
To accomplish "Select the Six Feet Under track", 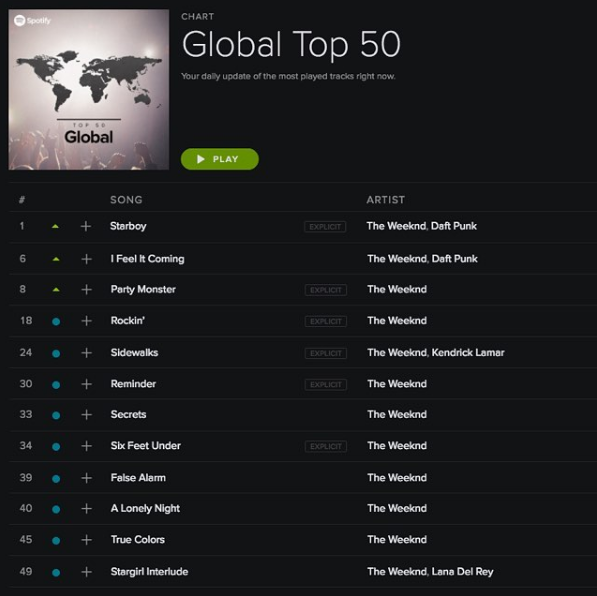I will point(145,446).
